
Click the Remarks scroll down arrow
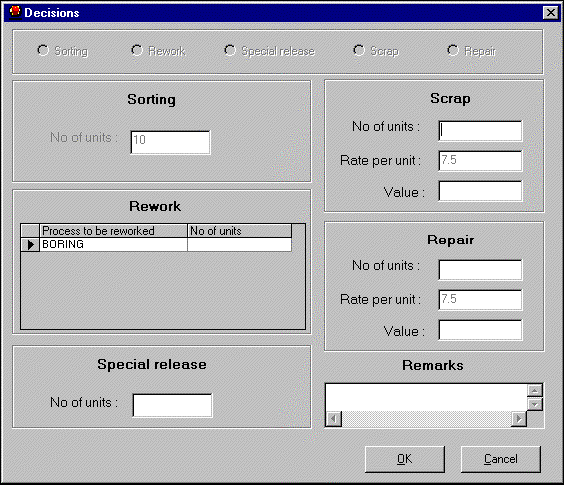click(x=535, y=404)
